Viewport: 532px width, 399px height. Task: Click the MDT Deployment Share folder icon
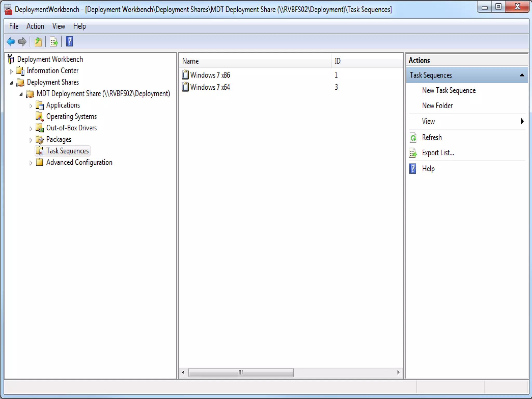pyautogui.click(x=30, y=94)
